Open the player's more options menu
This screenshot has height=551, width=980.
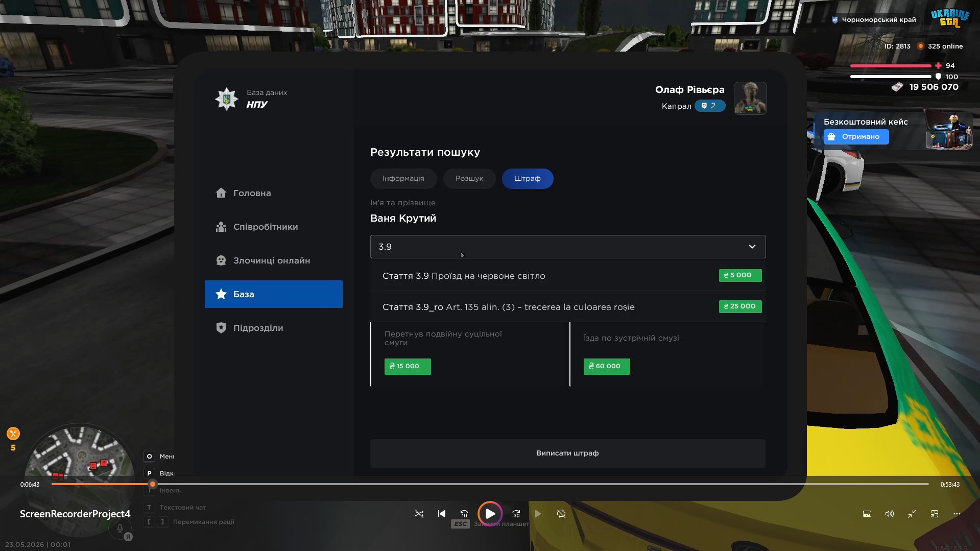(957, 514)
